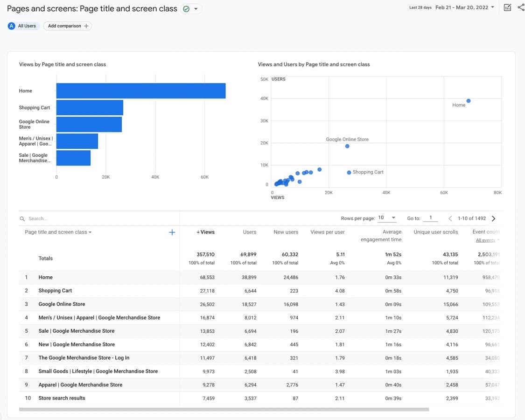Click the share report icon

click(x=521, y=7)
